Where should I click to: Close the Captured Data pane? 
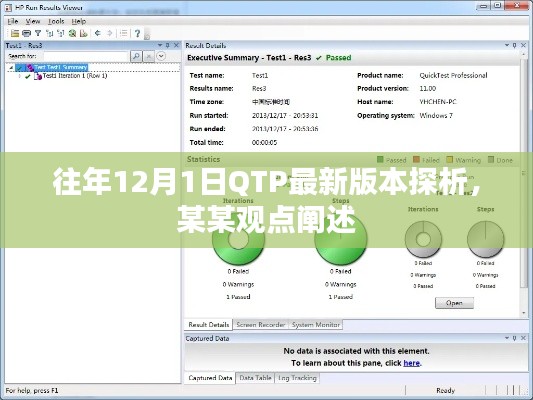pyautogui.click(x=523, y=338)
